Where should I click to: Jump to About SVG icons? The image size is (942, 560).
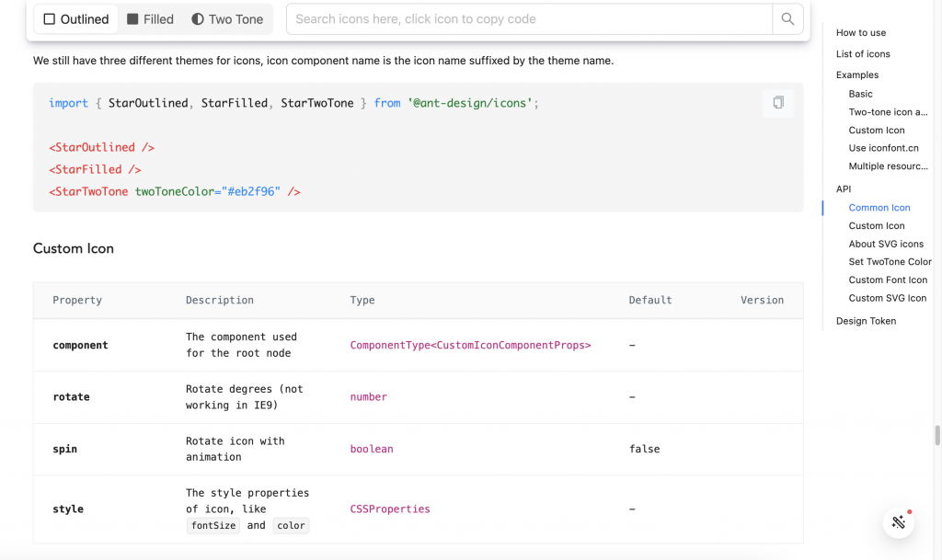tap(886, 244)
